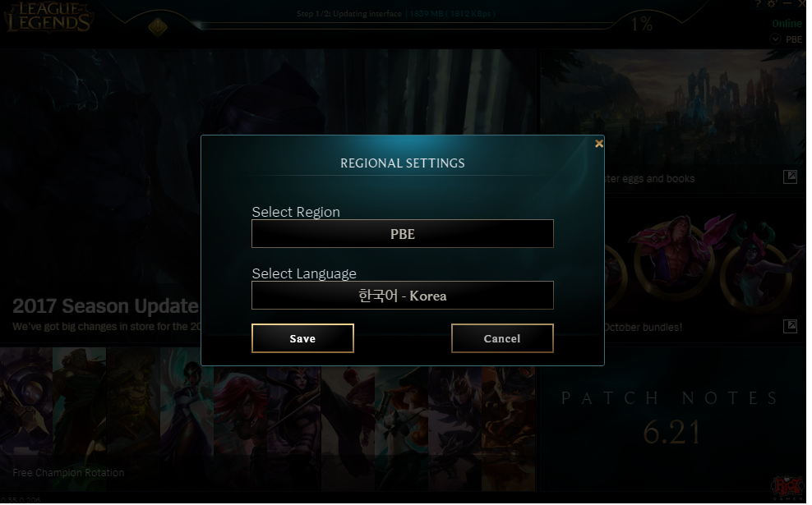Screen dimensions: 812x505
Task: Minimize the launcher window
Action: pos(787,3)
